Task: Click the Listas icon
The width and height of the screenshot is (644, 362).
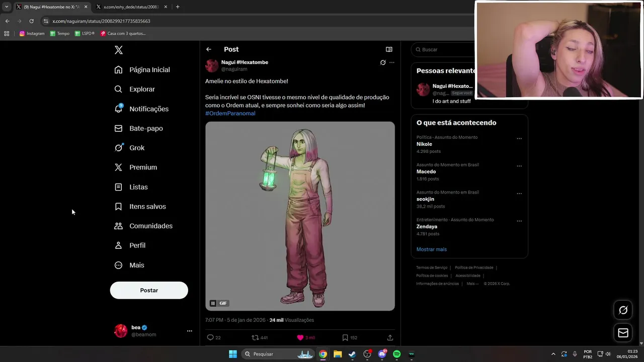Action: pyautogui.click(x=118, y=187)
